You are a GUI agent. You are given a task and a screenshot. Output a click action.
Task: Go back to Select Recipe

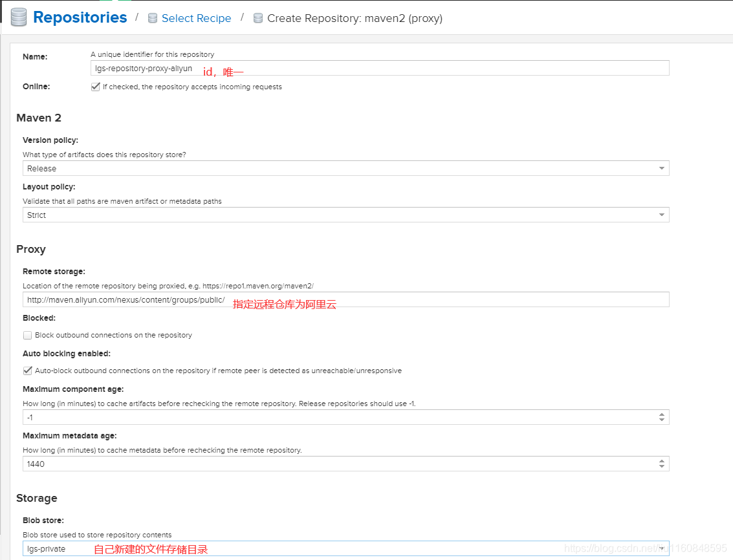[196, 18]
